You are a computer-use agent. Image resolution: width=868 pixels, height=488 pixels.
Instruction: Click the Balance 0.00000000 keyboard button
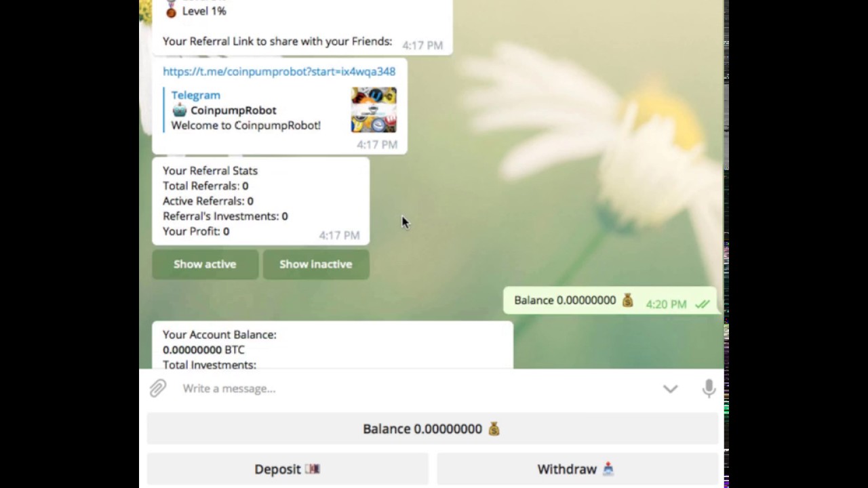click(432, 428)
